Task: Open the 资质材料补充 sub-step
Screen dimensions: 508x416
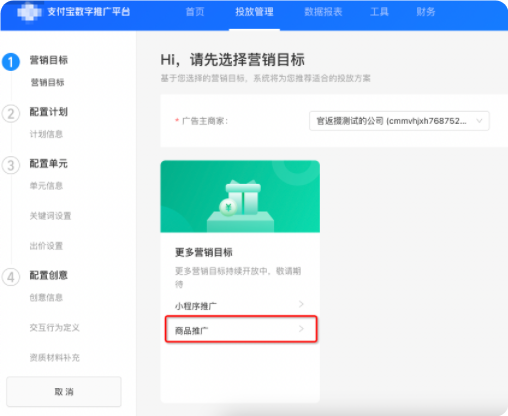Action: click(x=55, y=358)
